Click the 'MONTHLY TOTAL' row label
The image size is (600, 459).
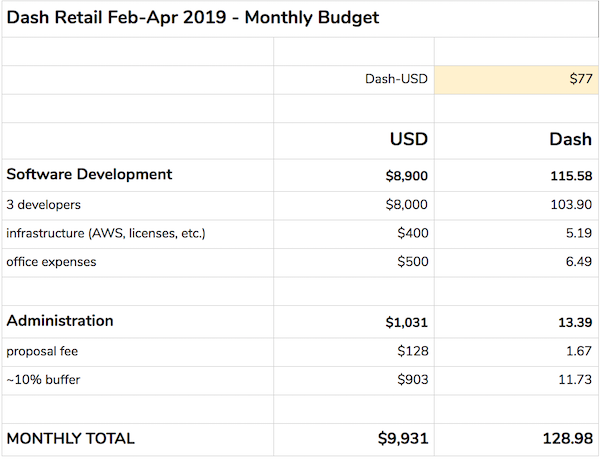(70, 439)
